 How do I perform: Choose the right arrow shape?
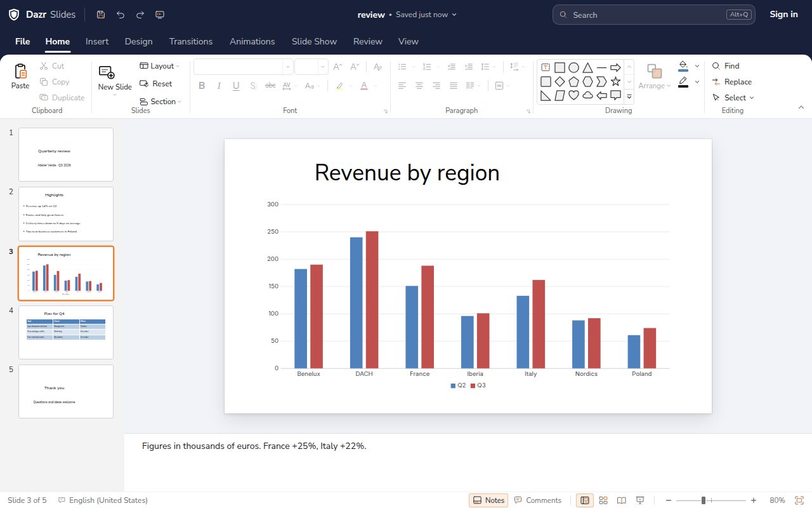click(615, 67)
